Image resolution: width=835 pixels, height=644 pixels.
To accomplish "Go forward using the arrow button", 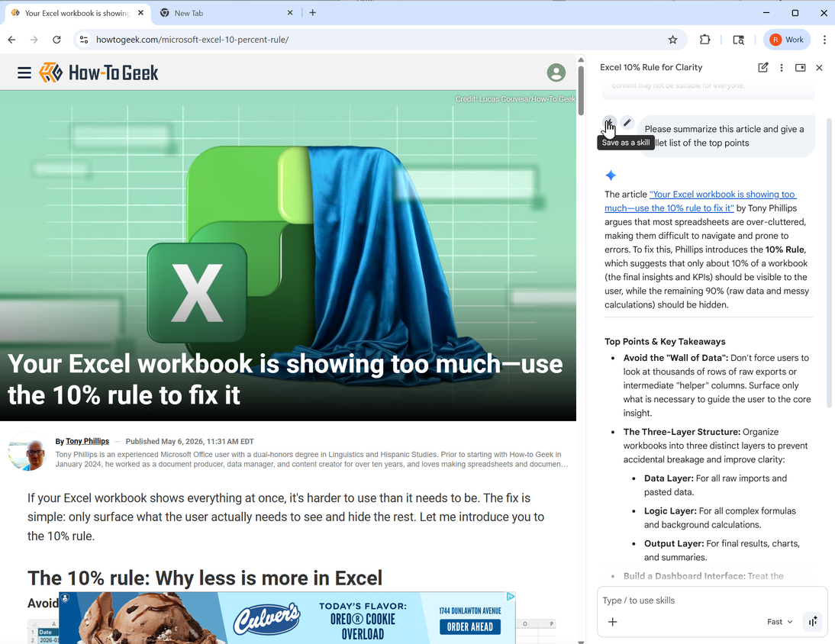I will tap(34, 40).
